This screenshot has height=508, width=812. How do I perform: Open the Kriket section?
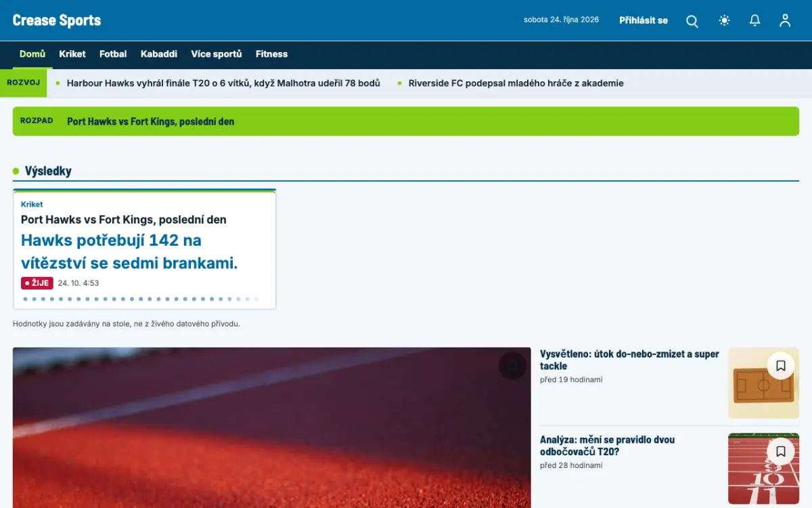point(72,54)
